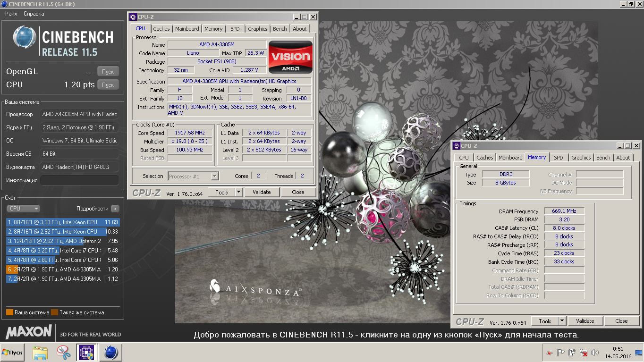This screenshot has height=362, width=644.
Task: Select ranking row 5 Intel Core i7 5.06
Action: (x=63, y=260)
